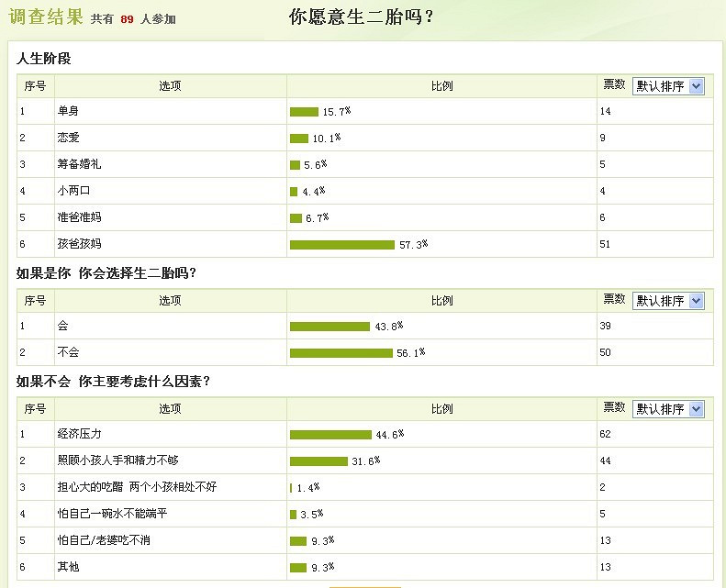The height and width of the screenshot is (588, 726).
Task: Select the 怕自己一碗水不能端平 option text
Action: [112, 514]
